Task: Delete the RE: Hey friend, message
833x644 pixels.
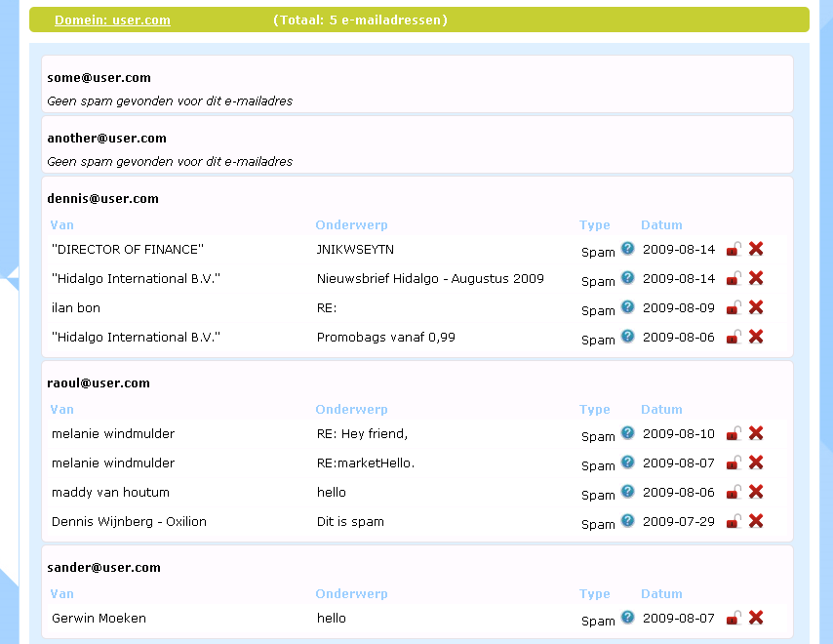Action: (755, 433)
